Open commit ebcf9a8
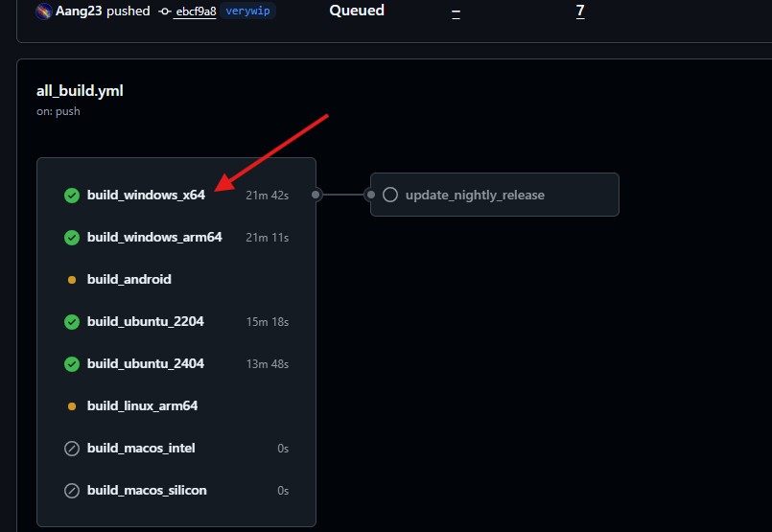Image resolution: width=772 pixels, height=532 pixels. pyautogui.click(x=195, y=12)
